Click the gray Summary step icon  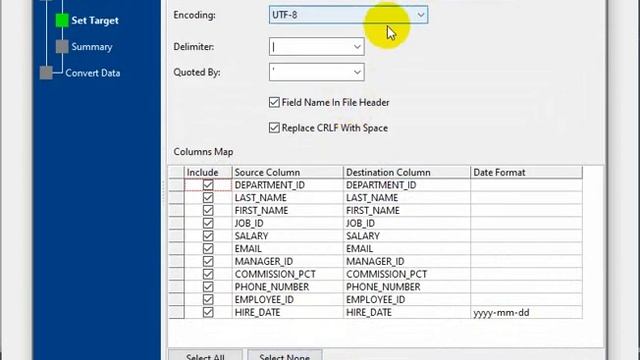coord(62,47)
